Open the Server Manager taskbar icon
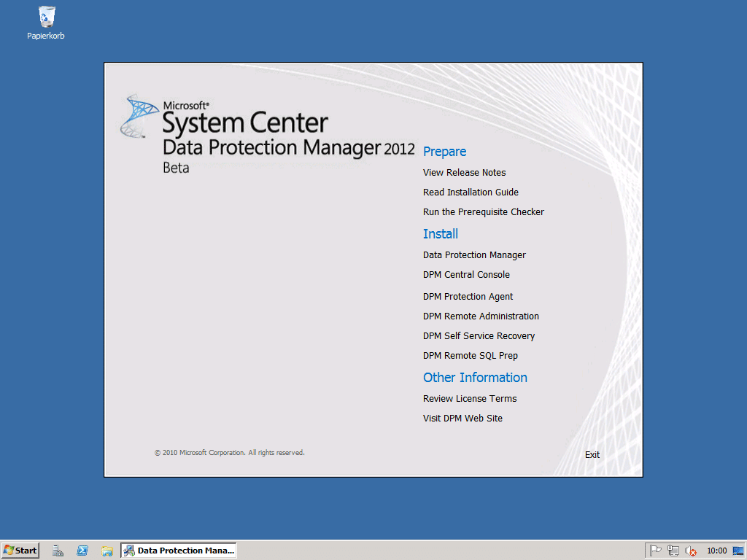The image size is (747, 560). (58, 551)
